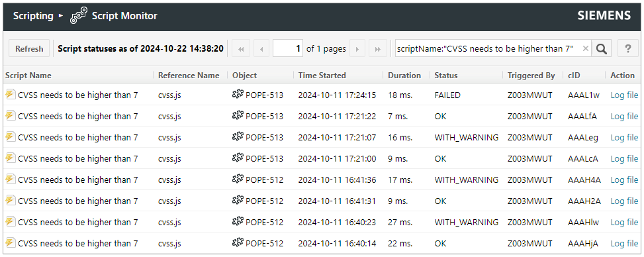Open the help question mark icon
Screen dimensions: 644x257
pos(628,49)
